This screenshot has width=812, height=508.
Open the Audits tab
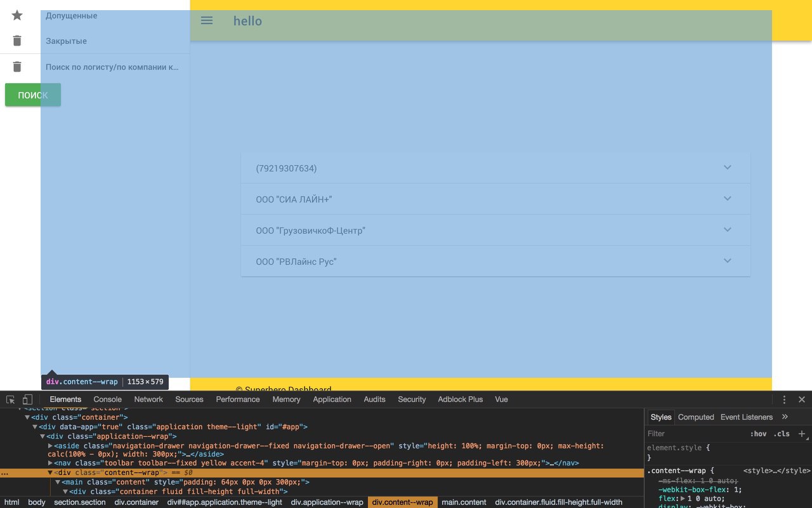[374, 399]
